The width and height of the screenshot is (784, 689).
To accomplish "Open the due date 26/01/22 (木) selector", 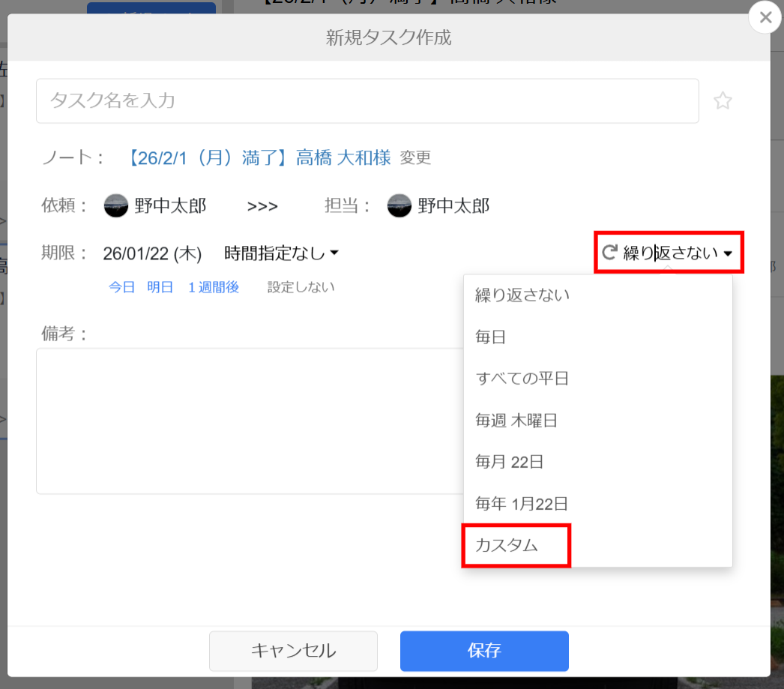I will pos(152,253).
